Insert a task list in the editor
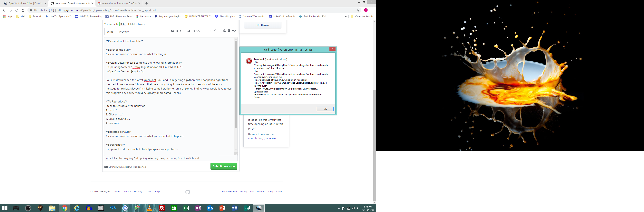This screenshot has height=212, width=644. pyautogui.click(x=216, y=31)
